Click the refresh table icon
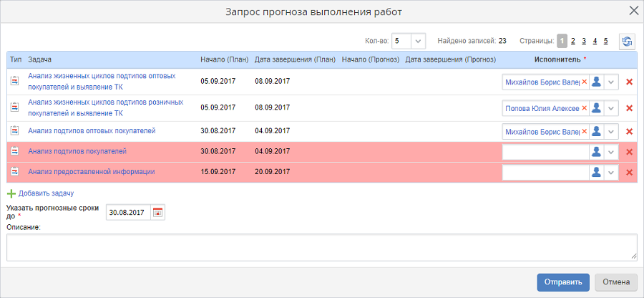The width and height of the screenshot is (644, 298). click(627, 42)
